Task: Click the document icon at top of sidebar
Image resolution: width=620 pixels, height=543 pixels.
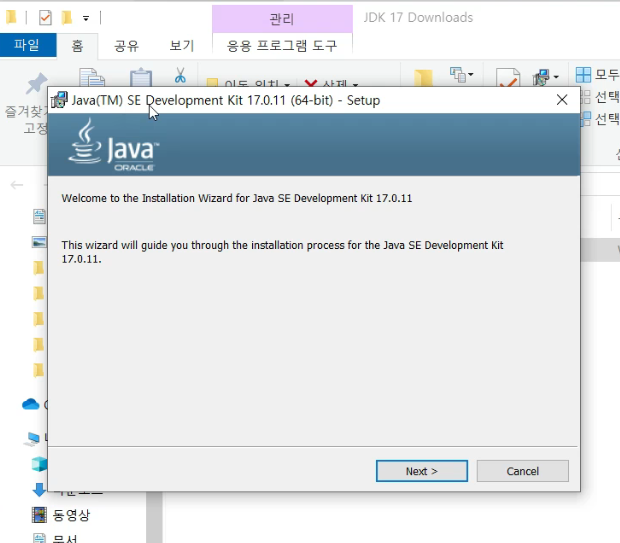Action: 39,216
